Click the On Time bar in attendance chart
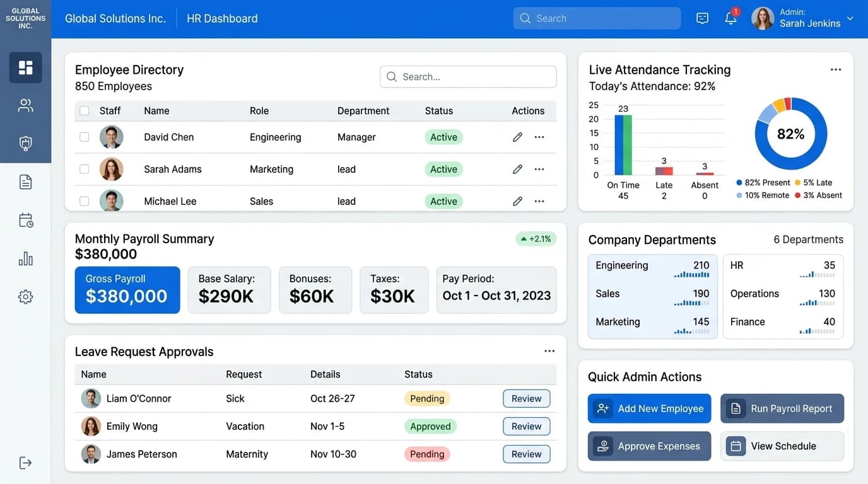 click(623, 145)
